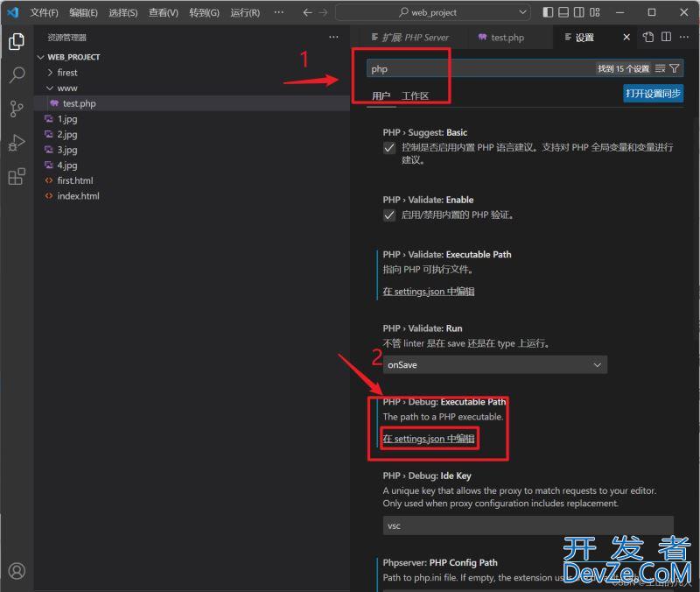Open the Explorer view in activity bar
The height and width of the screenshot is (592, 700).
pyautogui.click(x=17, y=41)
